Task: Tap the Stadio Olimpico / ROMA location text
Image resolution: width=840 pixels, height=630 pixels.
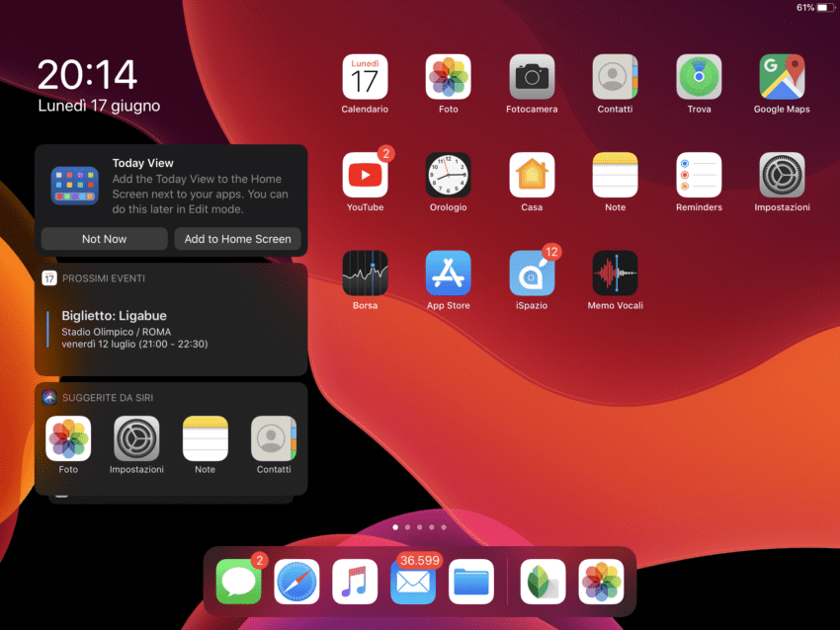Action: [117, 332]
